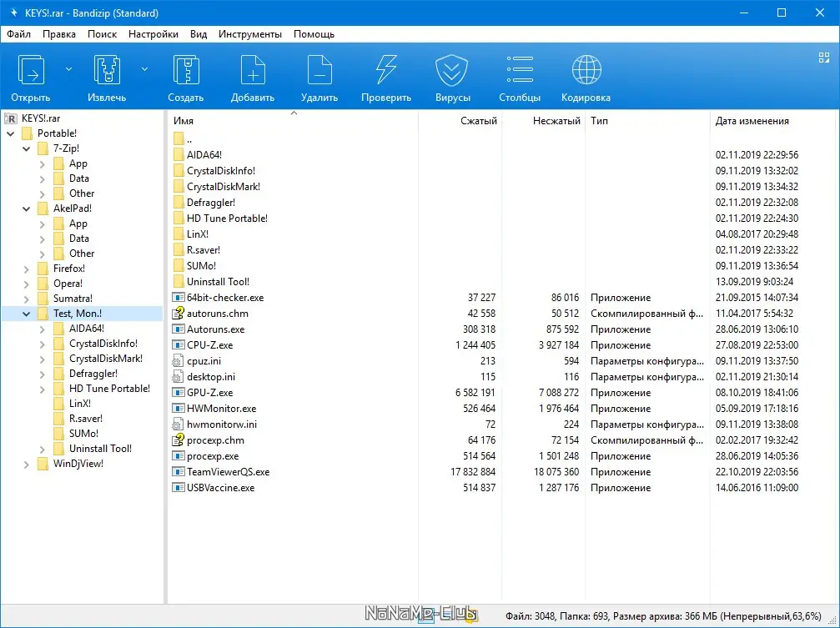Open the Правка menu
The width and height of the screenshot is (840, 628).
pos(59,33)
